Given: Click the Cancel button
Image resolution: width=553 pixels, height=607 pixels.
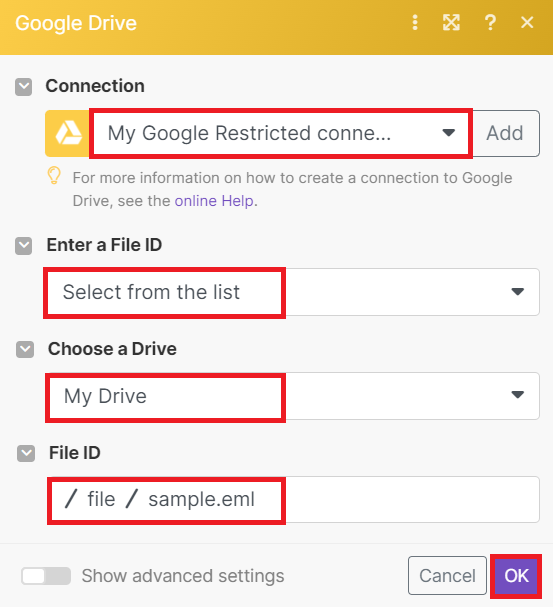Looking at the screenshot, I should (447, 576).
